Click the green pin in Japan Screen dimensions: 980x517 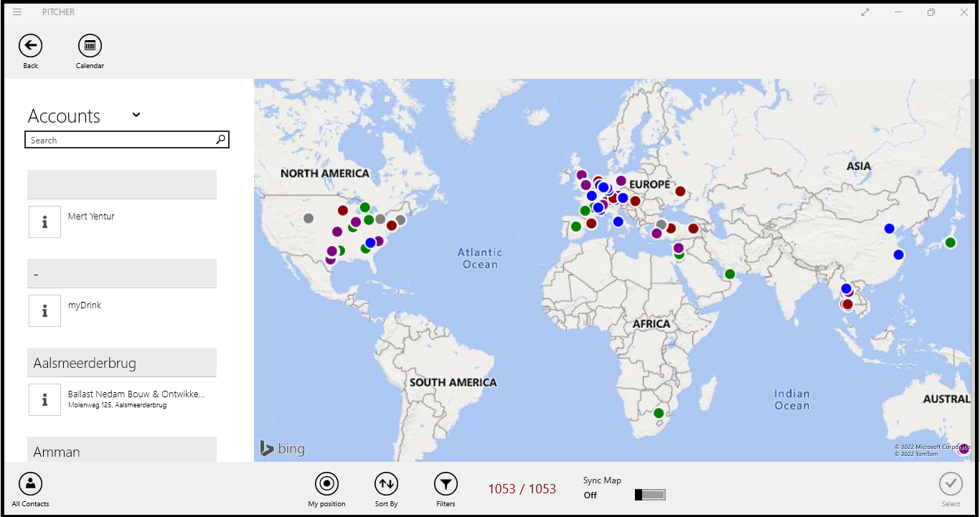(x=951, y=242)
